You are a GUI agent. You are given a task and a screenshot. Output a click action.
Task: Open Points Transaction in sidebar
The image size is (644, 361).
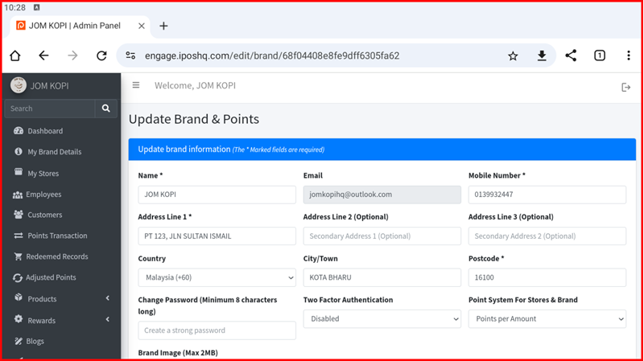pyautogui.click(x=57, y=236)
